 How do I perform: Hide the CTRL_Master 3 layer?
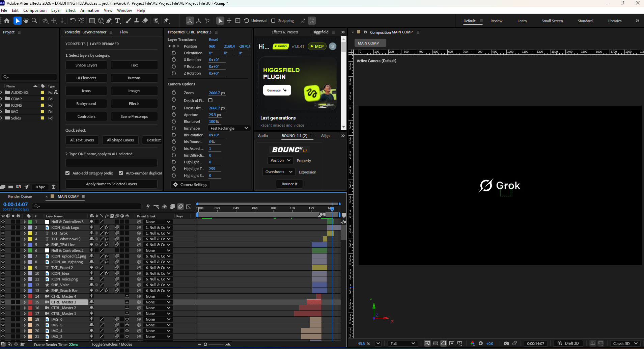point(3,302)
